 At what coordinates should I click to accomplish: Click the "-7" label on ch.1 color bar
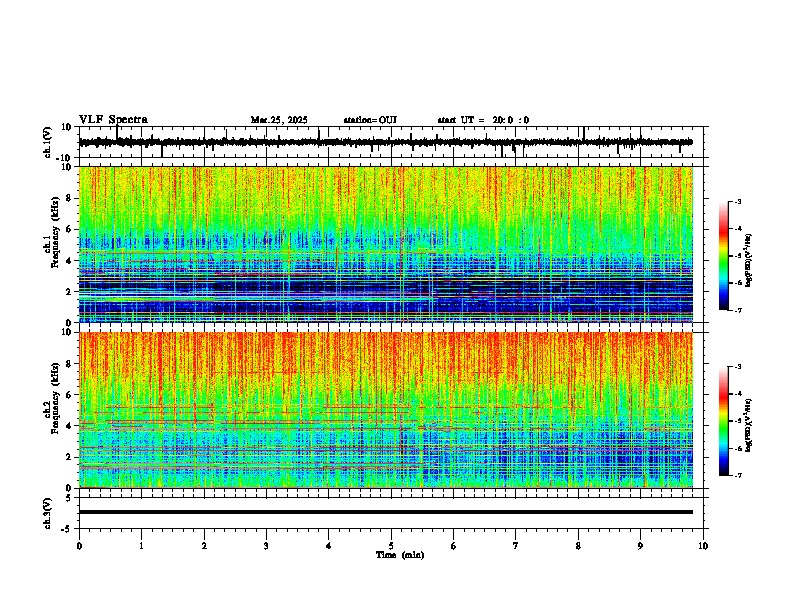pos(738,310)
